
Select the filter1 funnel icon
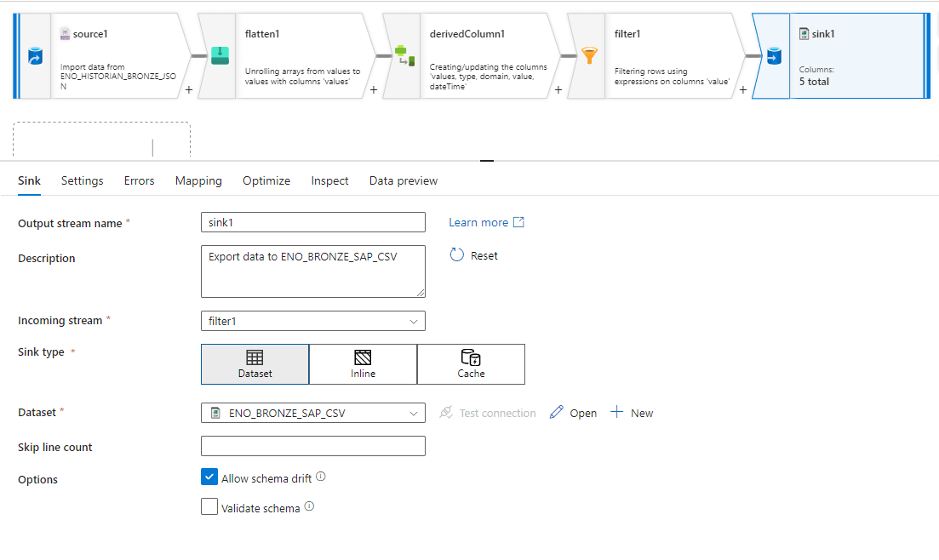[x=589, y=56]
